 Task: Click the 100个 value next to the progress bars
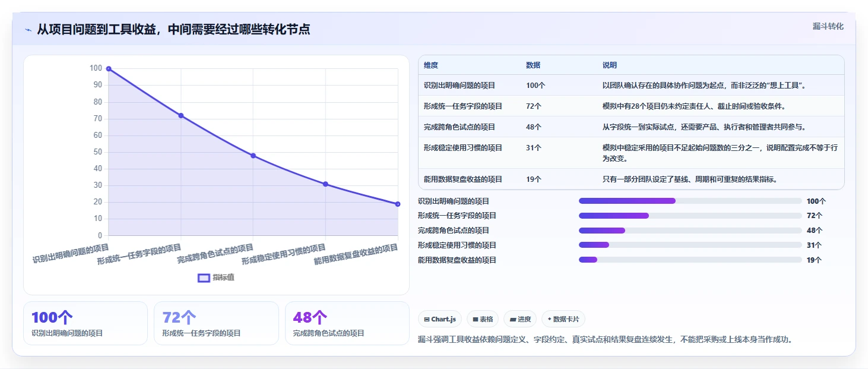point(816,201)
